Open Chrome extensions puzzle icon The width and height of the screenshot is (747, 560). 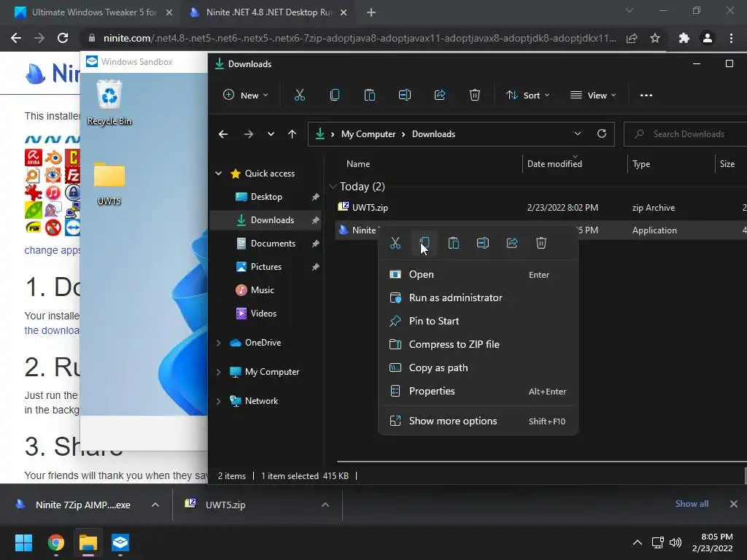click(684, 38)
